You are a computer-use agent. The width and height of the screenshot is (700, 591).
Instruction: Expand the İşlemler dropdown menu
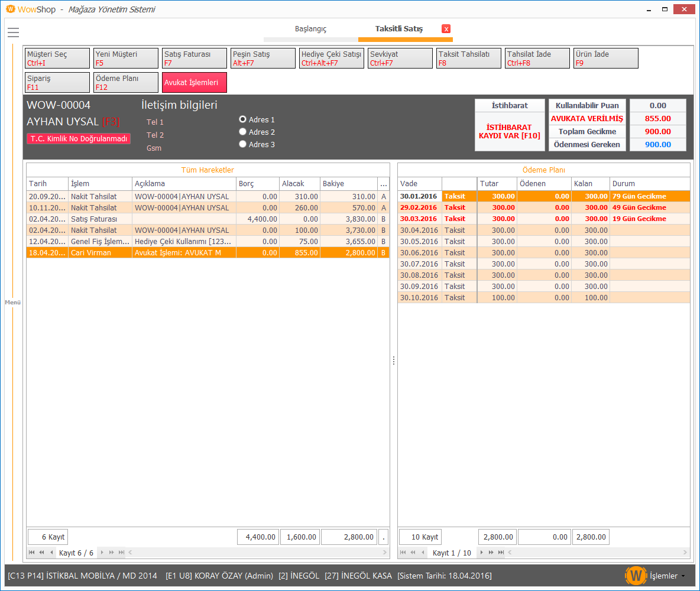[667, 576]
